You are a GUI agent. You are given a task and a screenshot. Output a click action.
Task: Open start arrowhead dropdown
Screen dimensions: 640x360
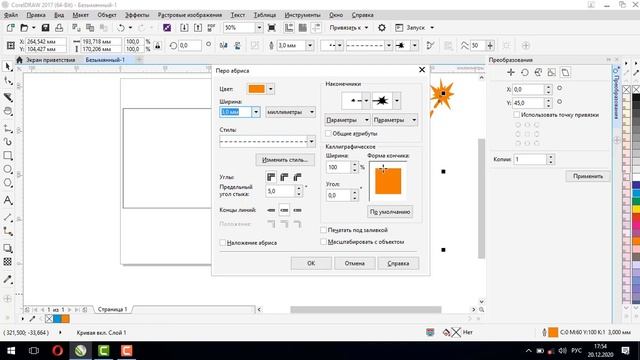[366, 100]
